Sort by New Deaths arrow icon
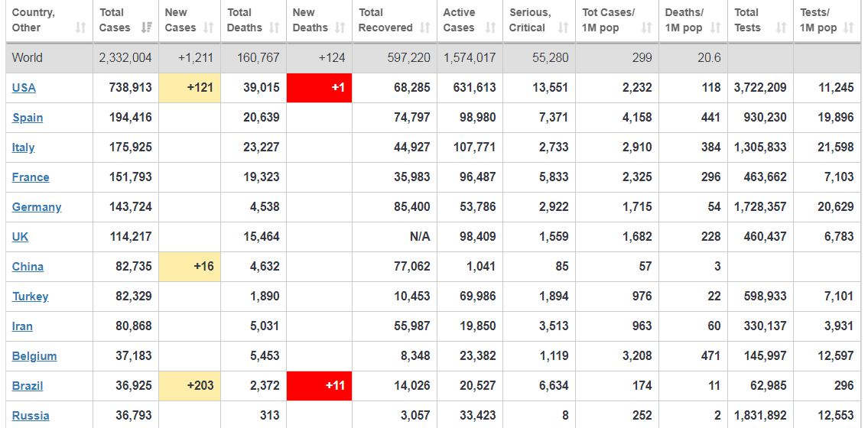868x428 pixels. coord(340,28)
